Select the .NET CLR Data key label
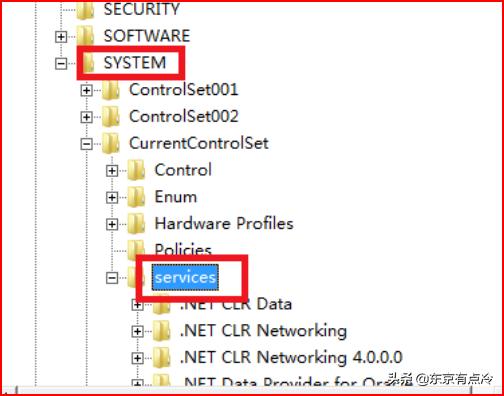Image resolution: width=504 pixels, height=396 pixels. coord(236,304)
